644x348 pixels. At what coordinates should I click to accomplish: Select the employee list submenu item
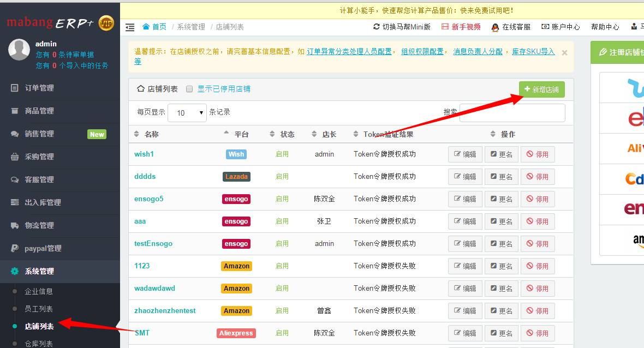[x=39, y=309]
